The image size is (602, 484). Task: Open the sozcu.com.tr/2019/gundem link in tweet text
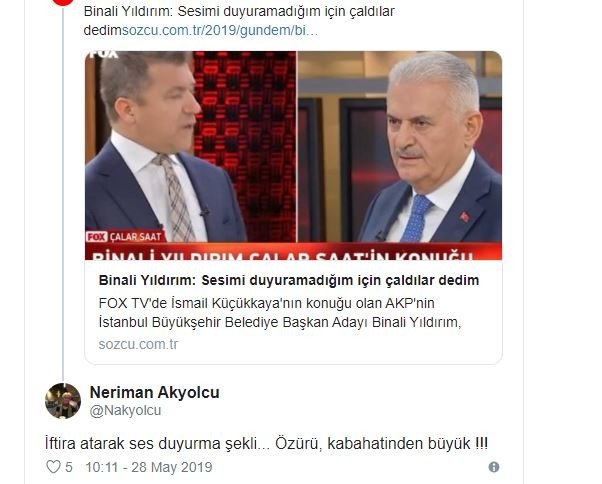click(220, 31)
